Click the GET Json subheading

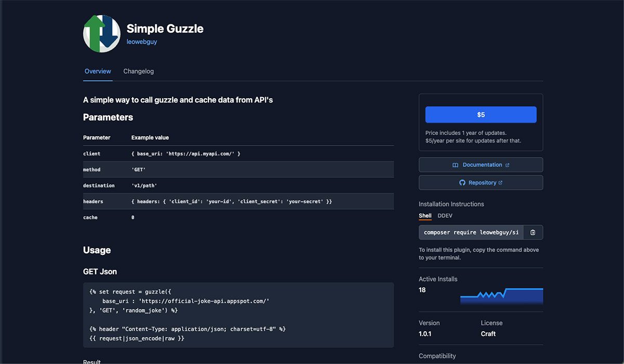(x=100, y=271)
